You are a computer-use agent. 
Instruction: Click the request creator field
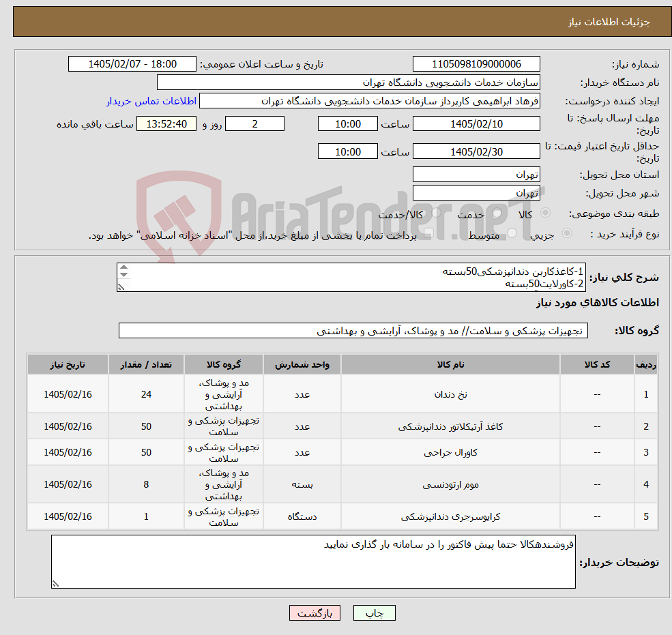[x=369, y=101]
